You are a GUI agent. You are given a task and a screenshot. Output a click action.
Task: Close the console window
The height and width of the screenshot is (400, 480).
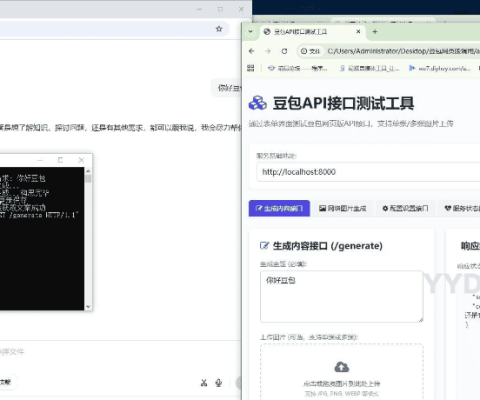click(81, 160)
